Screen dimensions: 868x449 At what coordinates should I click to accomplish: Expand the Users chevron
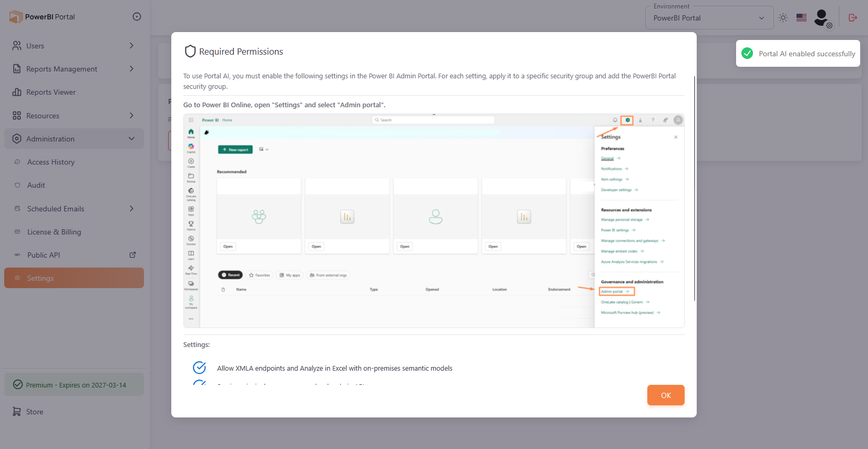131,46
